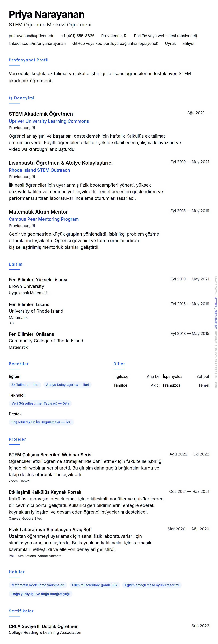Click the Profesyonel Profil section heading
Viewport: 218px width, 644px height.
[28, 60]
